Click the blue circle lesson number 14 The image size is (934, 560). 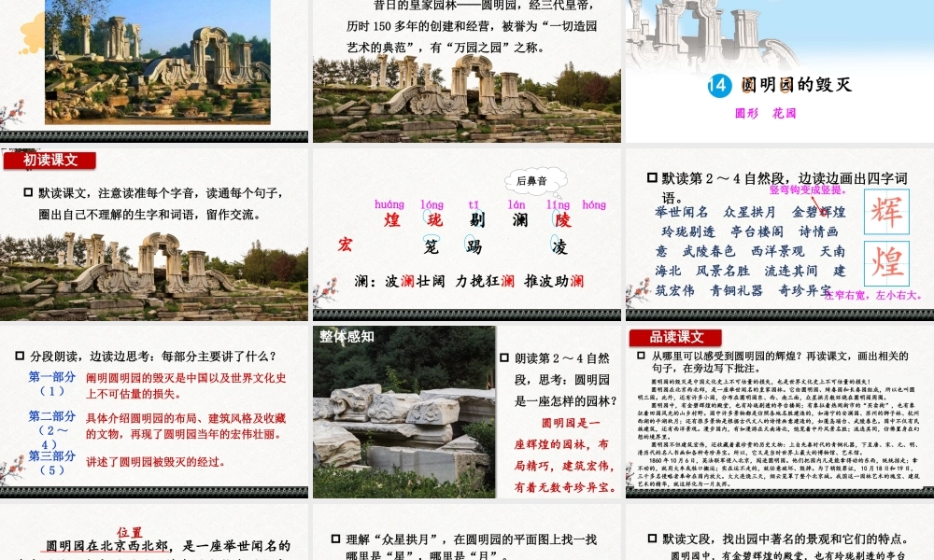[x=719, y=86]
